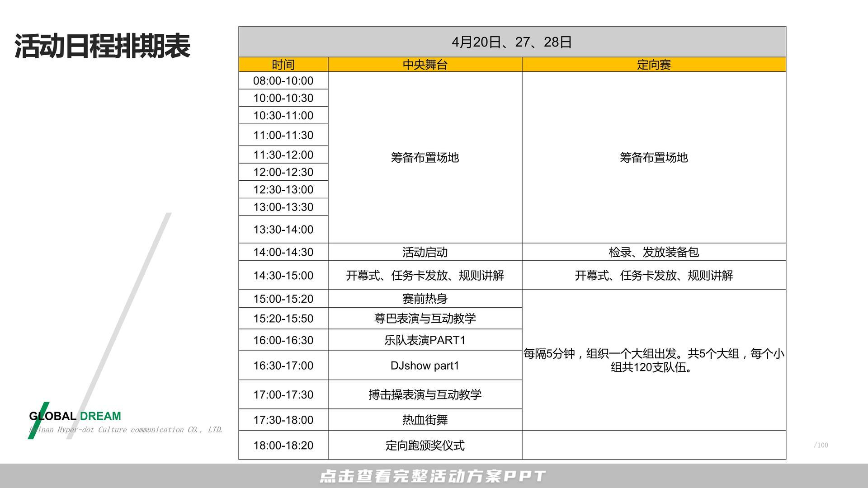The width and height of the screenshot is (868, 488).
Task: Click the 12:00-12:30 time cell
Action: click(283, 172)
